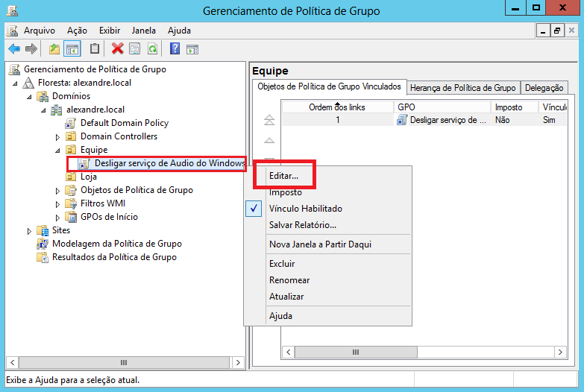Screen dimensions: 584x392
Task: Sort by Ordem dos links column header
Action: [x=337, y=107]
